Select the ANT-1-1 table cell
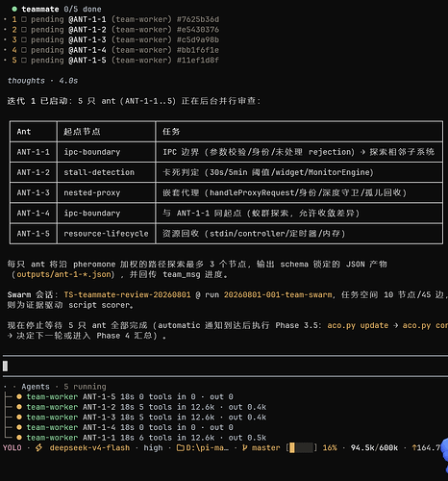The width and height of the screenshot is (448, 481). click(x=34, y=152)
